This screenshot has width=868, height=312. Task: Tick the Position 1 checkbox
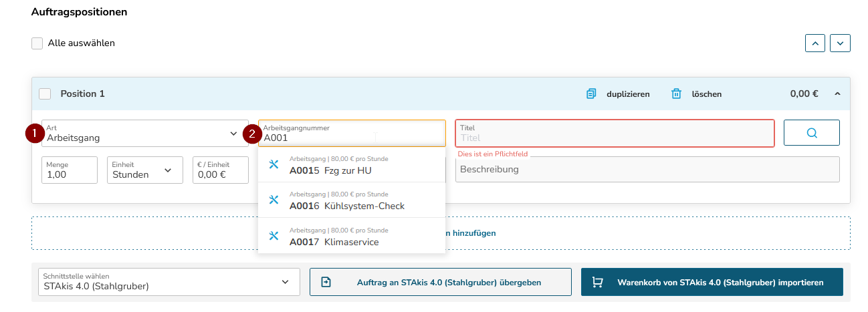45,94
